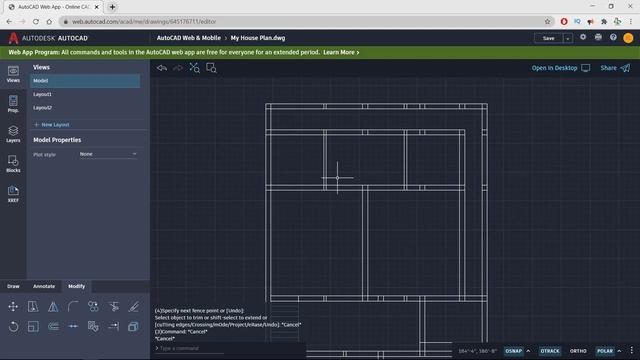Expand OSNAP options caret
Image resolution: width=640 pixels, height=360 pixels.
click(528, 351)
